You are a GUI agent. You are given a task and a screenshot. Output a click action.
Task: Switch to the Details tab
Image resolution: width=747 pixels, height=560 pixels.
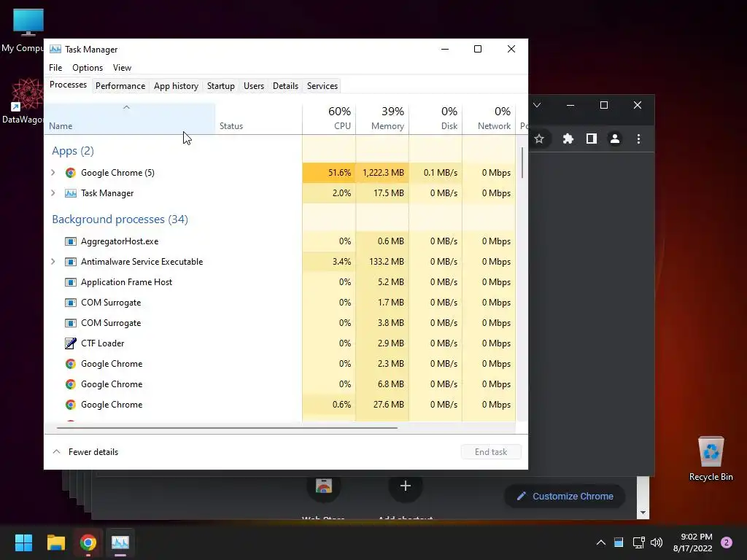(x=285, y=86)
